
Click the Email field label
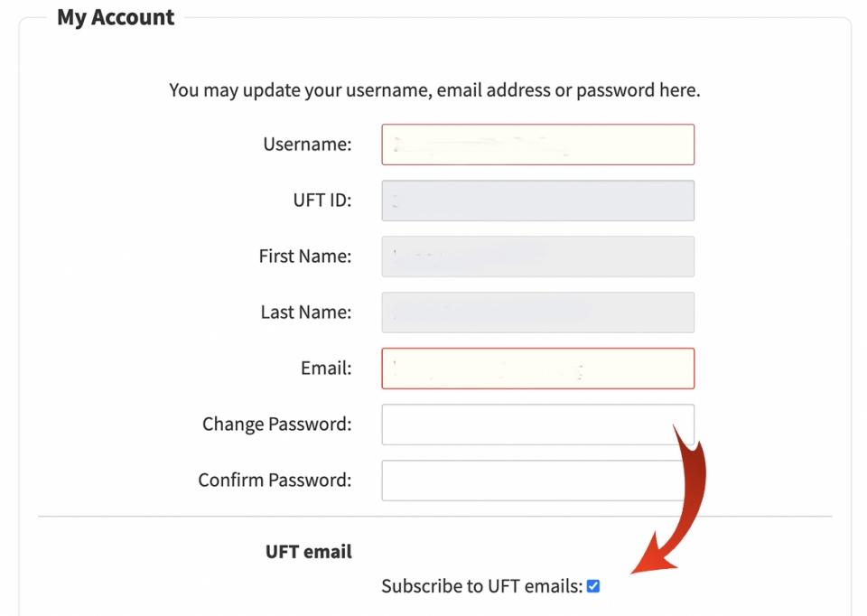(x=324, y=369)
